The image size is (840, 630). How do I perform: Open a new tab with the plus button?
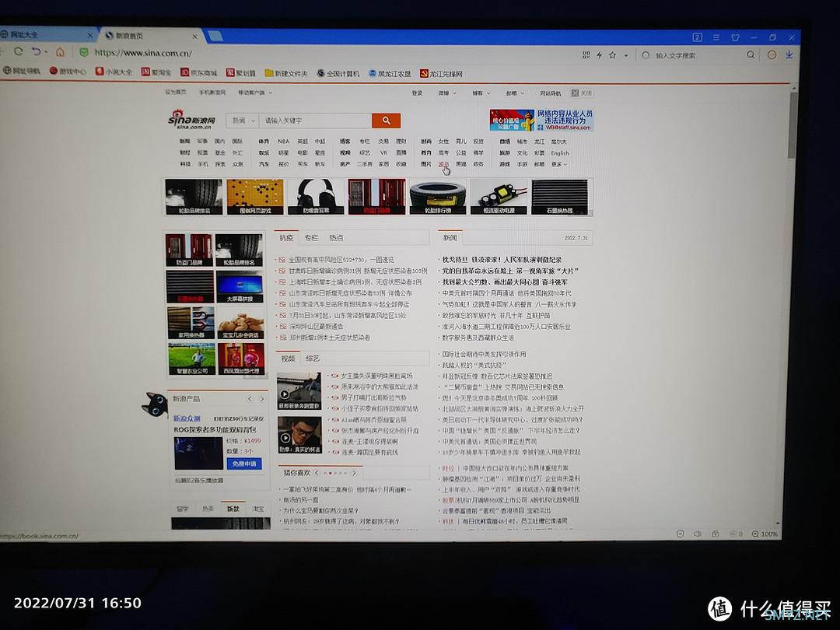[x=215, y=36]
